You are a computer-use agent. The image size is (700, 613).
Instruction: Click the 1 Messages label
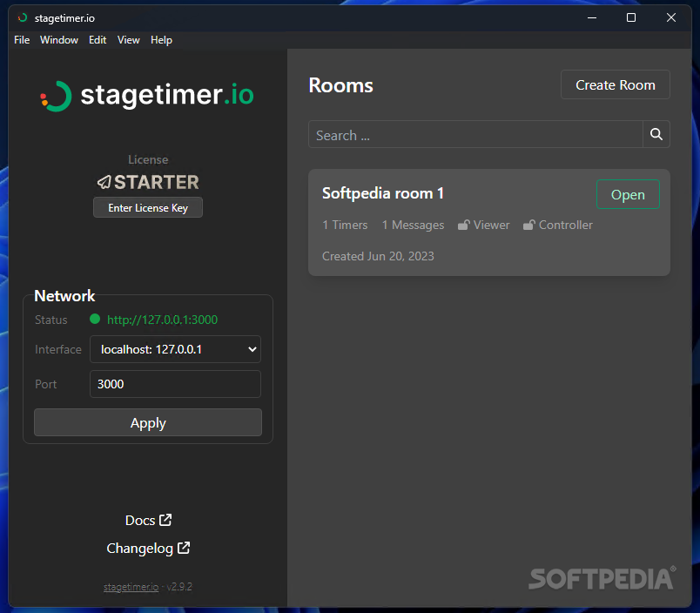coord(413,225)
